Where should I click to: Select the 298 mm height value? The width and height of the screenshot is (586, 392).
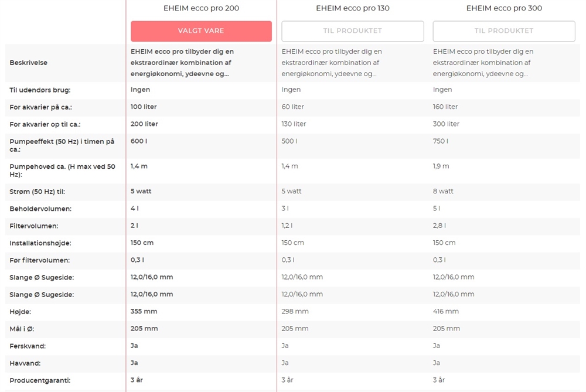click(295, 311)
